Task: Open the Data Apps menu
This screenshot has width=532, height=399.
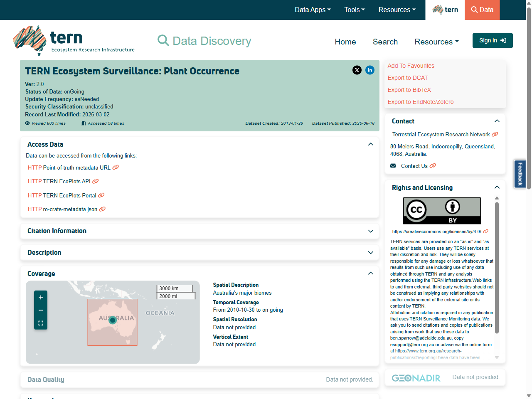Action: point(313,10)
